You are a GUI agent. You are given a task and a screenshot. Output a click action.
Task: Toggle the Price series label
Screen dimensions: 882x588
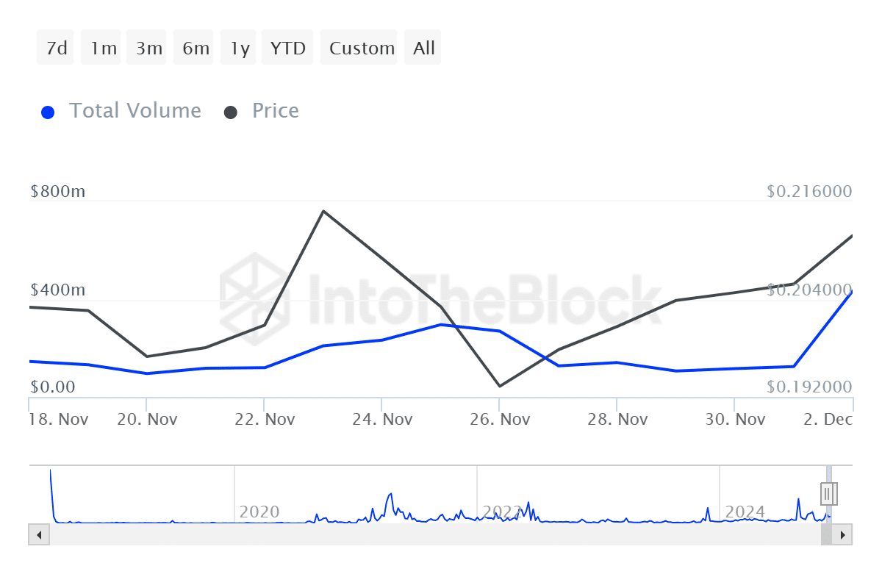click(x=275, y=111)
